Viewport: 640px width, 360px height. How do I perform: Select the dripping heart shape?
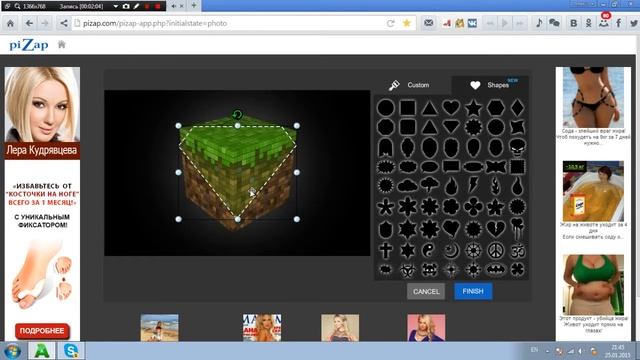pyautogui.click(x=517, y=229)
